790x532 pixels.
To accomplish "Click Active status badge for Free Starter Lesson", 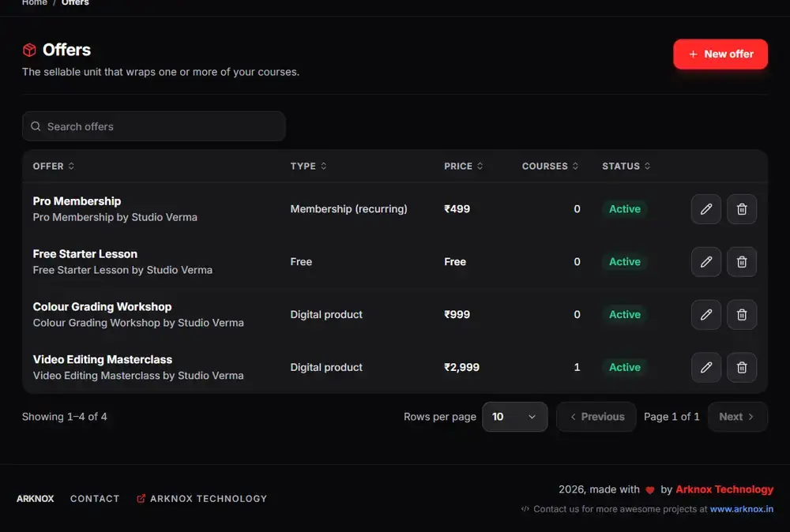I will [x=625, y=262].
